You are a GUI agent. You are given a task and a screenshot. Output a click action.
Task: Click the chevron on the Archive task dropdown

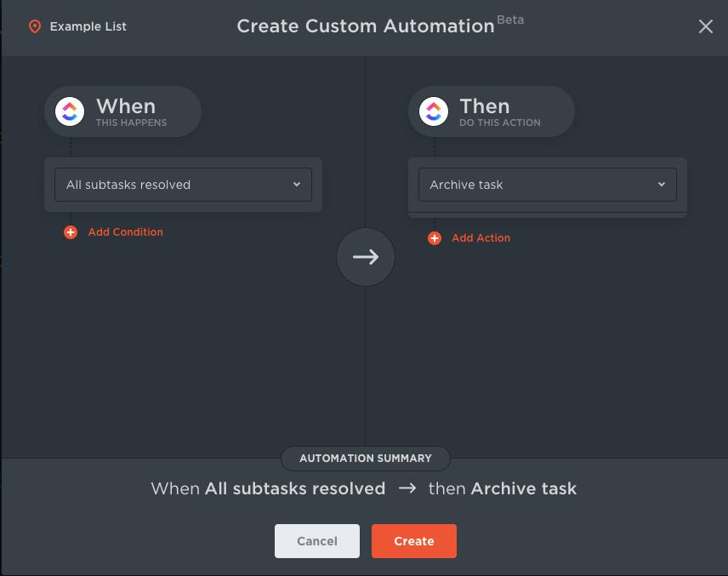click(x=661, y=185)
